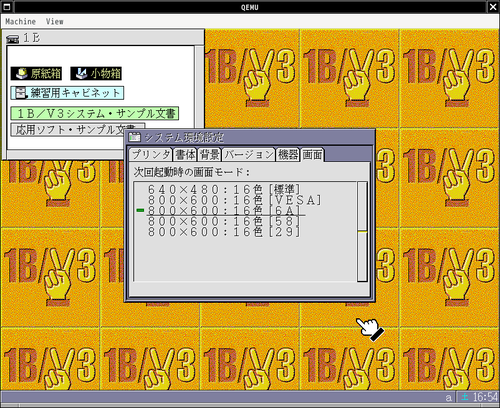500x408 pixels.
Task: Click the QEMU window menu icon
Action: (x=6, y=7)
